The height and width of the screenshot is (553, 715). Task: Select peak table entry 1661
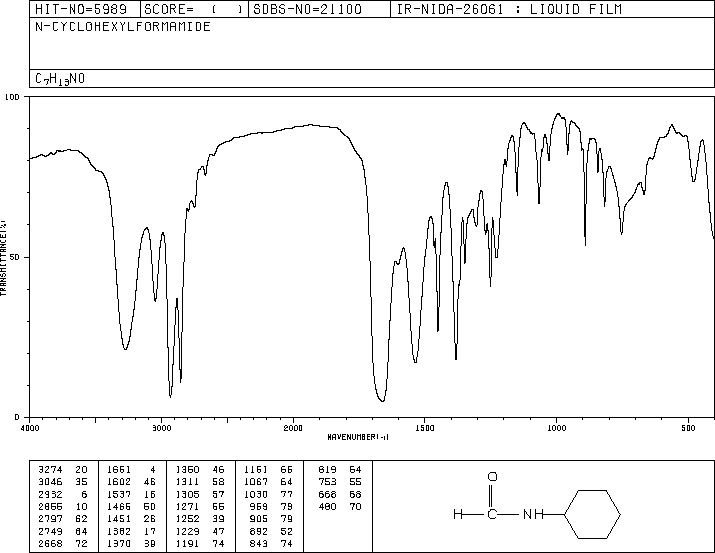[x=119, y=470]
